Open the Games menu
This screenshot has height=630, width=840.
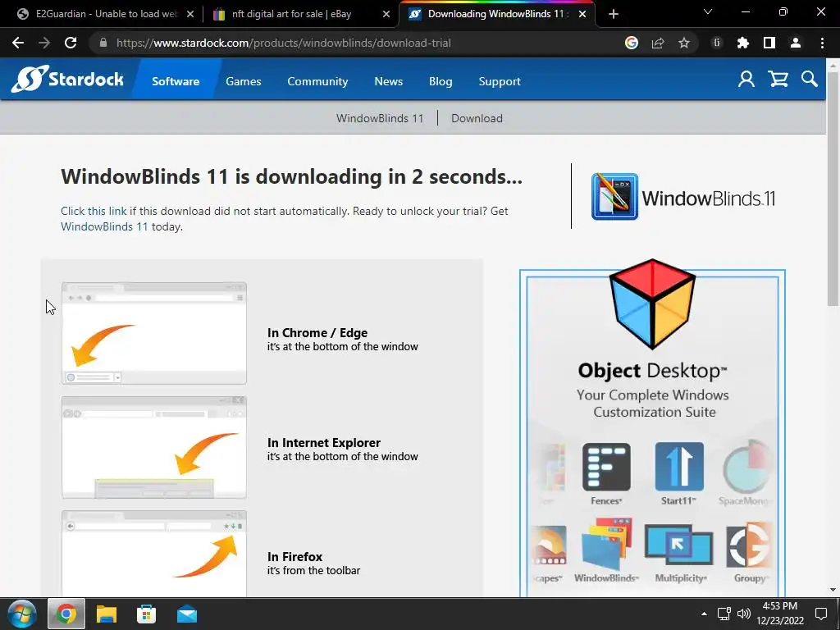[x=243, y=81]
